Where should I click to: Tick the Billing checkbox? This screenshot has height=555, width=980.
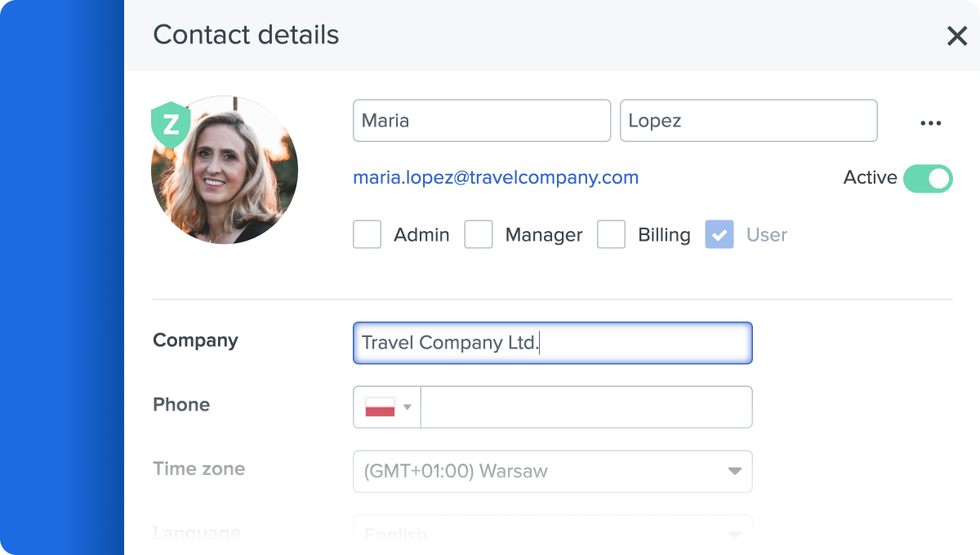[611, 235]
